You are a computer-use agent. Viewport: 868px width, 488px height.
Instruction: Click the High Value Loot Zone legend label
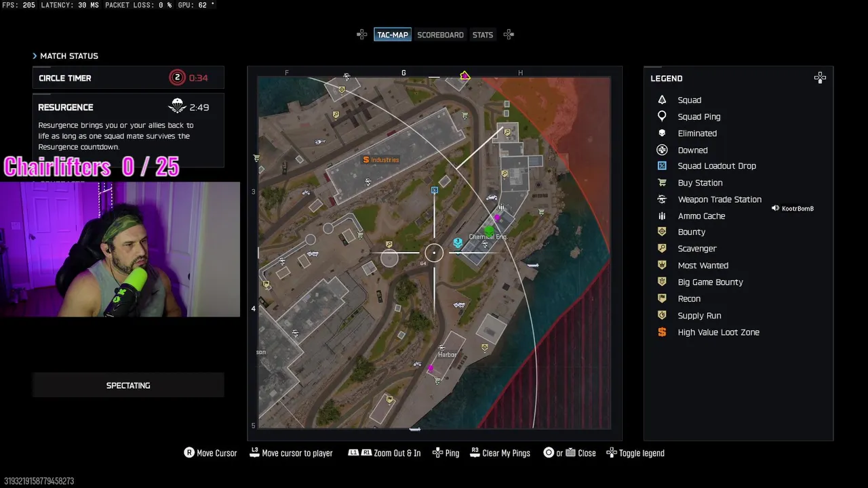(718, 332)
